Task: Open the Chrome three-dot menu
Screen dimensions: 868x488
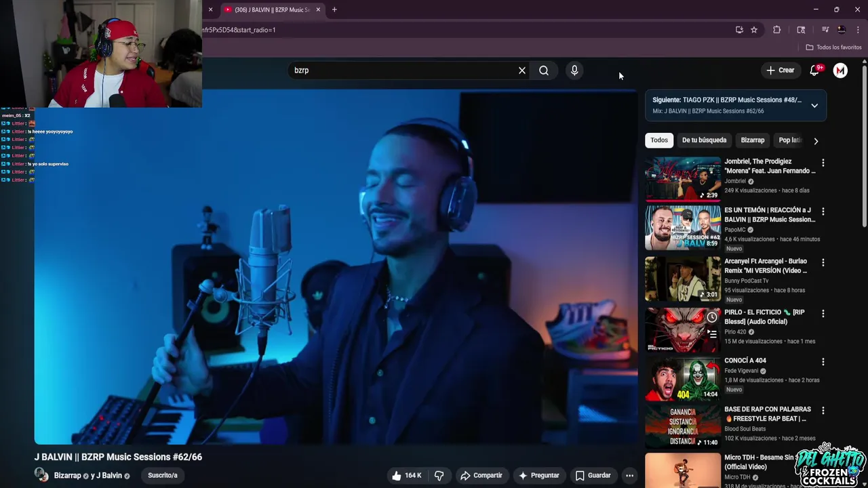Action: coord(858,30)
